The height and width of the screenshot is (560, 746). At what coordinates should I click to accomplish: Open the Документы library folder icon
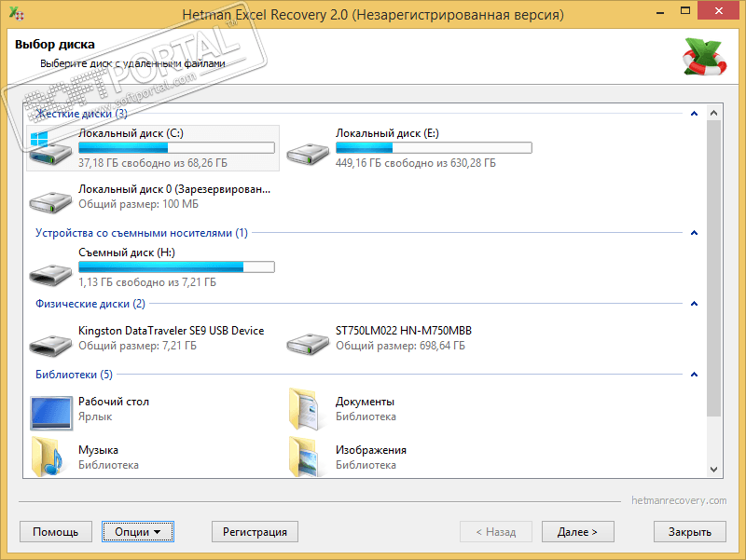305,409
